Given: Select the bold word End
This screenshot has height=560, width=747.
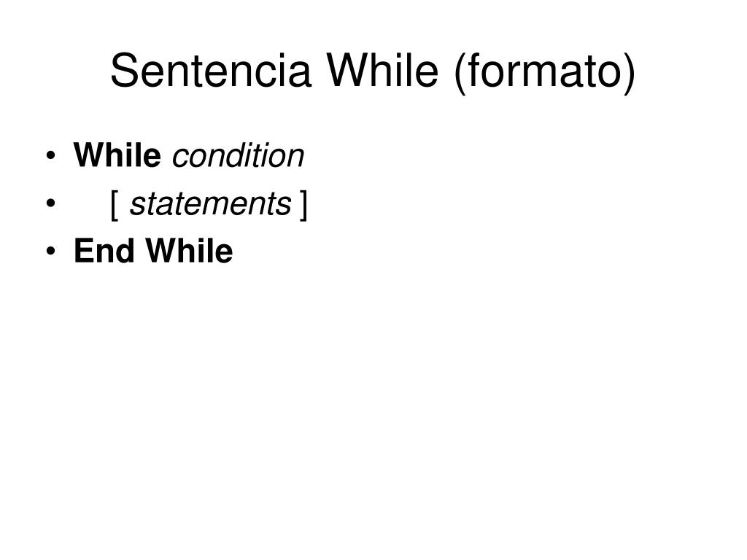Looking at the screenshot, I should pos(104,251).
